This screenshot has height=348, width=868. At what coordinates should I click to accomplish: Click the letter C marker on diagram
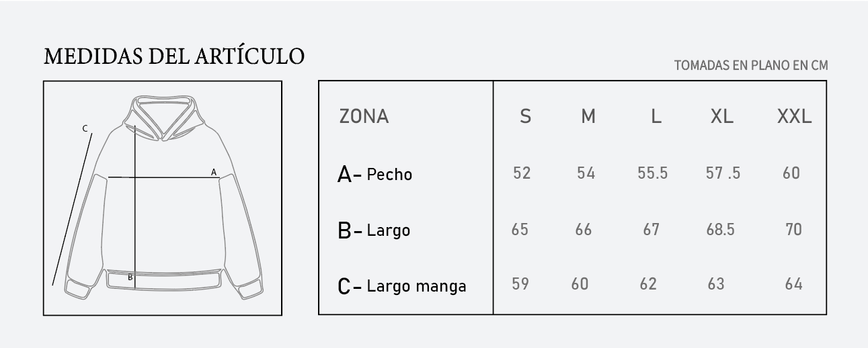(x=85, y=128)
